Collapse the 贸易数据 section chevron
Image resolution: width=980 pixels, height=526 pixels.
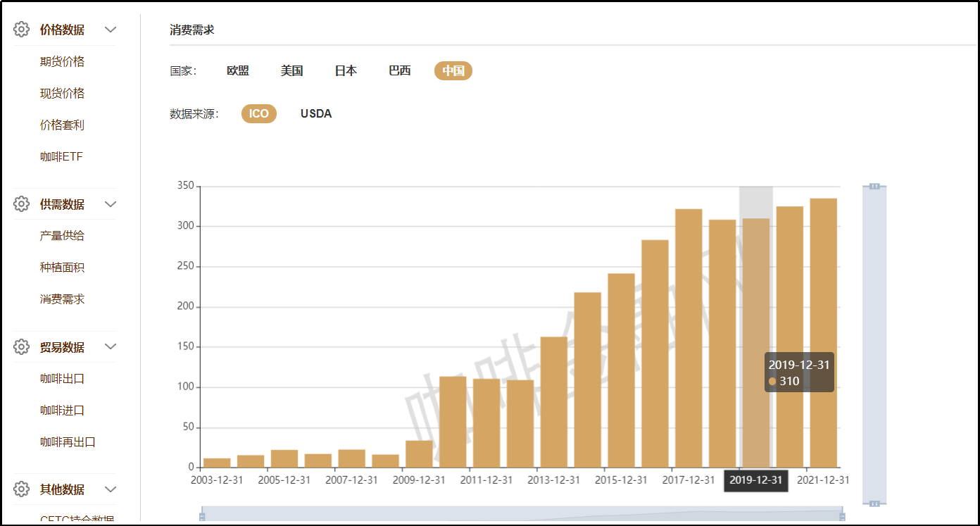coord(110,347)
